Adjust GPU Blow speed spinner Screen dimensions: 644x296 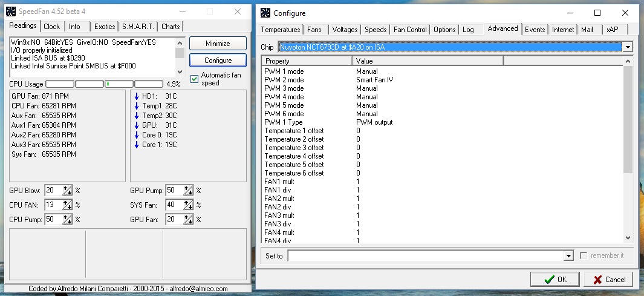coord(67,190)
